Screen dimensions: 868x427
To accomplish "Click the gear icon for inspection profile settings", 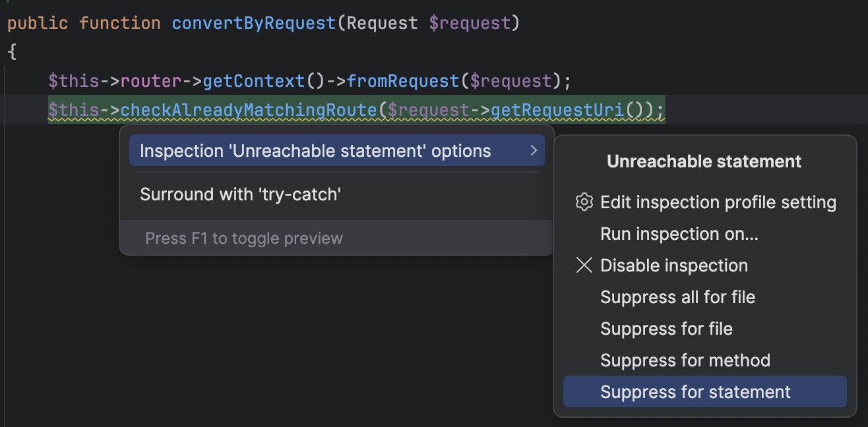I will click(583, 202).
